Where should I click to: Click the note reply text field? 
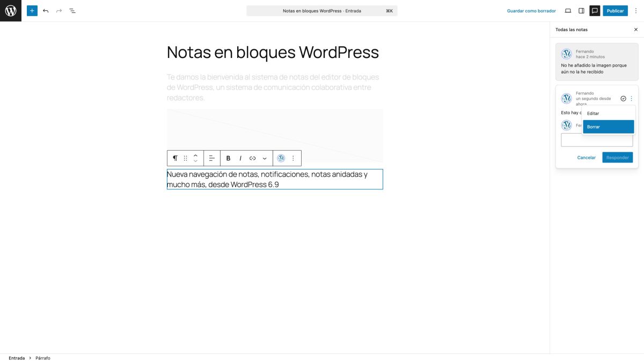(x=597, y=139)
